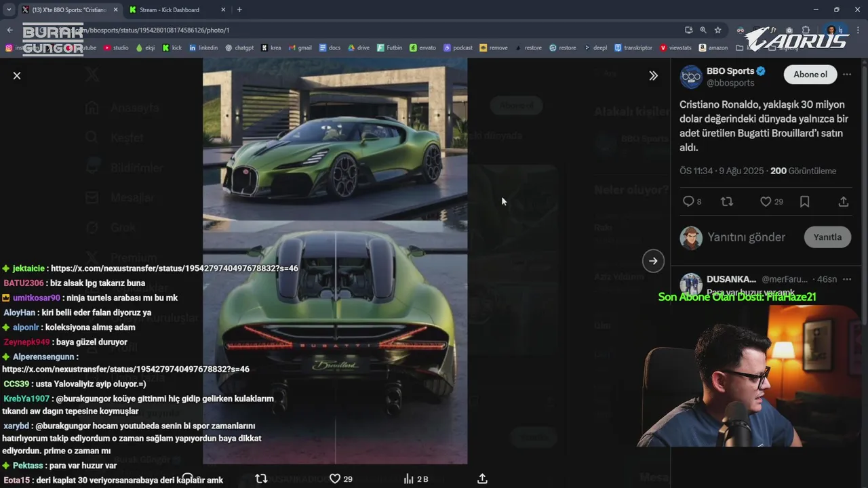Open the tab search dropdown
This screenshot has height=488, width=868.
8,9
